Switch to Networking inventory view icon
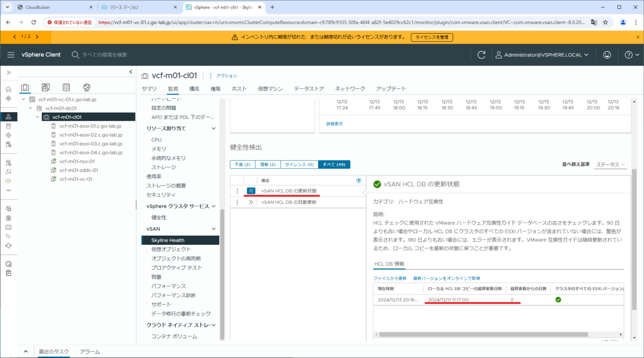 tap(86, 88)
